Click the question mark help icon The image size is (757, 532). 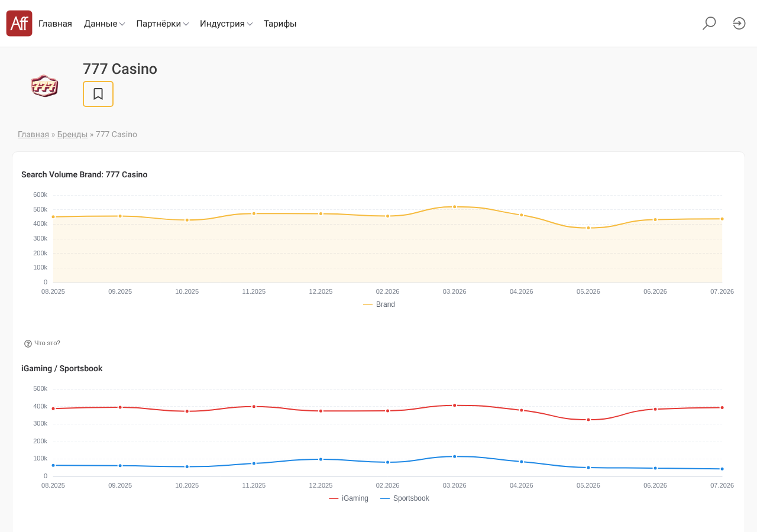[28, 343]
